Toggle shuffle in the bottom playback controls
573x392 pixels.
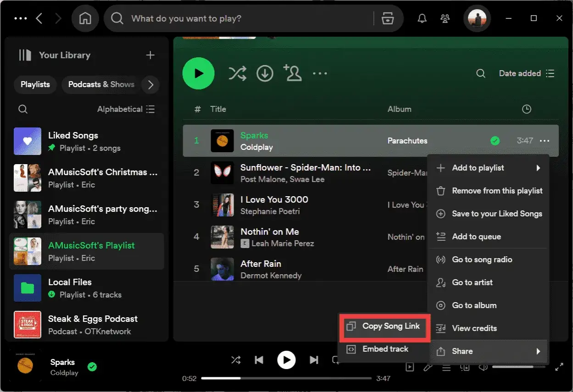[236, 360]
